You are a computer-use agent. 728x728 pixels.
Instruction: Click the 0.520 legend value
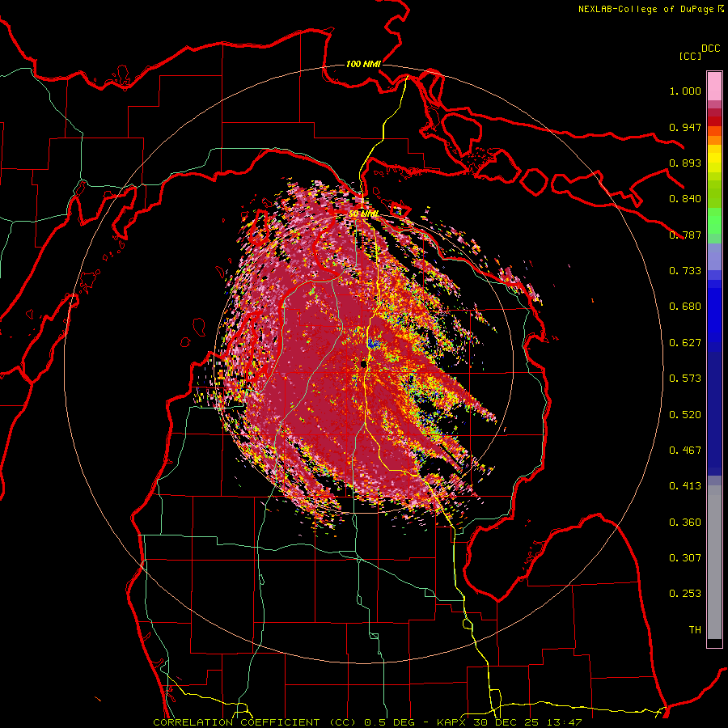click(x=685, y=415)
